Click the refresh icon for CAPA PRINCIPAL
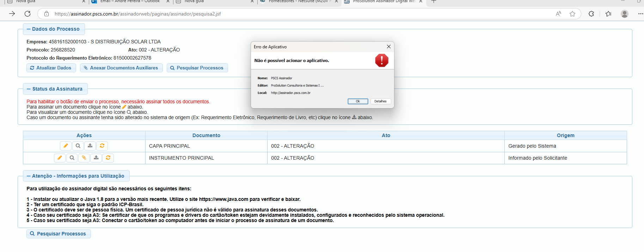The height and width of the screenshot is (252, 644). pyautogui.click(x=102, y=146)
